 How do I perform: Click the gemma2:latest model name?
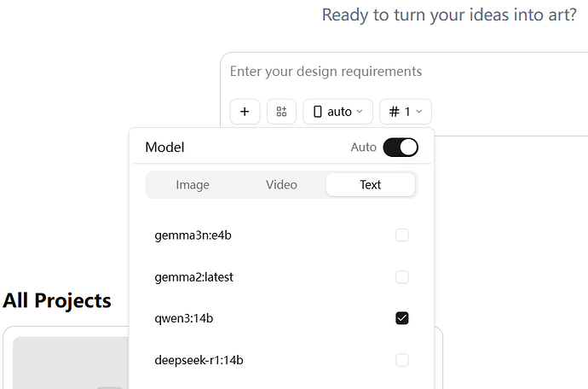tap(193, 277)
